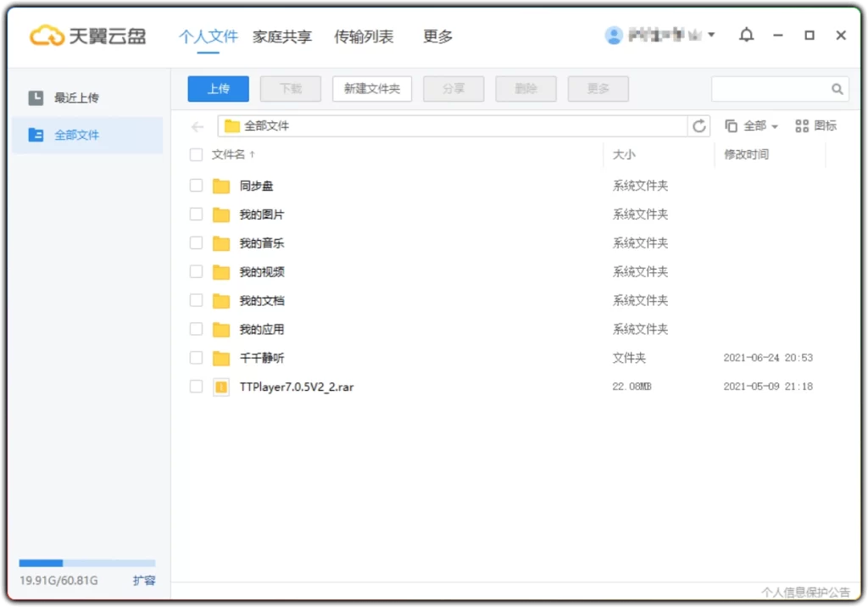868x607 pixels.
Task: Click the 最近上传 sidebar icon
Action: pos(36,98)
